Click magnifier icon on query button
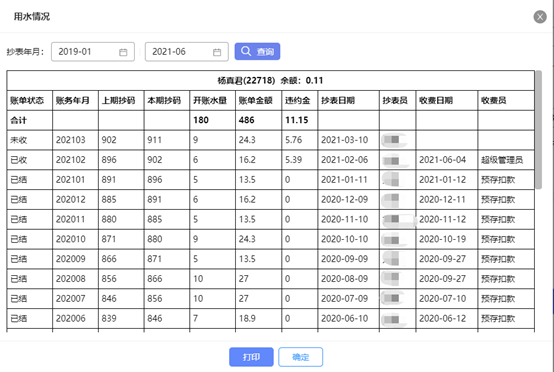Image resolution: width=554 pixels, height=372 pixels. (x=246, y=51)
